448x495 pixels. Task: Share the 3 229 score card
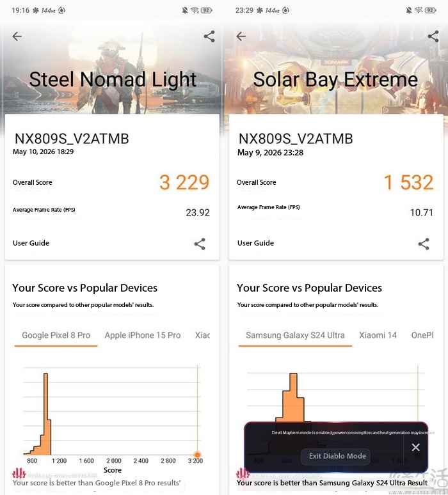(x=200, y=244)
